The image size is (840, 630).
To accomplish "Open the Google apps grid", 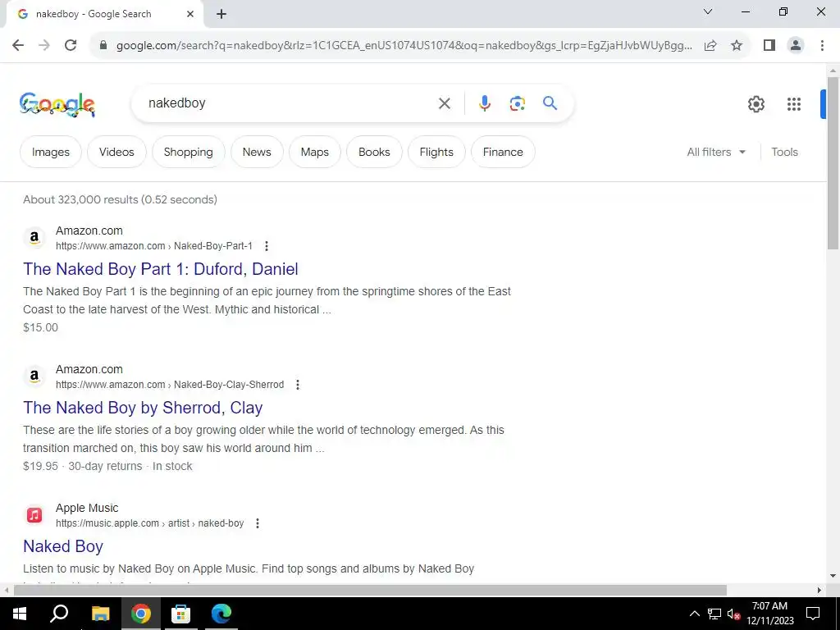I will point(794,104).
